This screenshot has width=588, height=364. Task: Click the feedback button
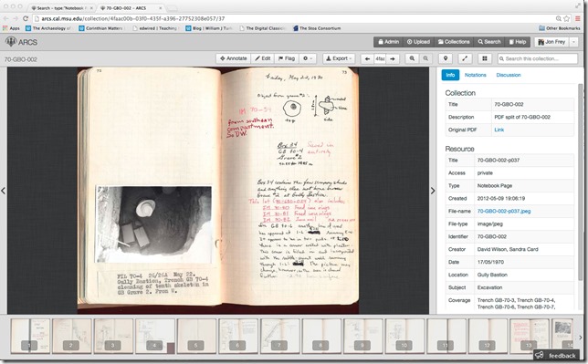pyautogui.click(x=557, y=356)
